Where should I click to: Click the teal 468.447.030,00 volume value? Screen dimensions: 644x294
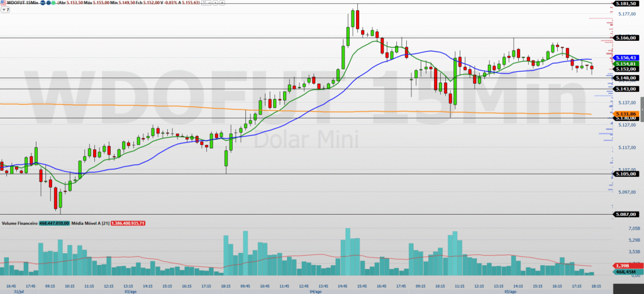[x=54, y=223]
